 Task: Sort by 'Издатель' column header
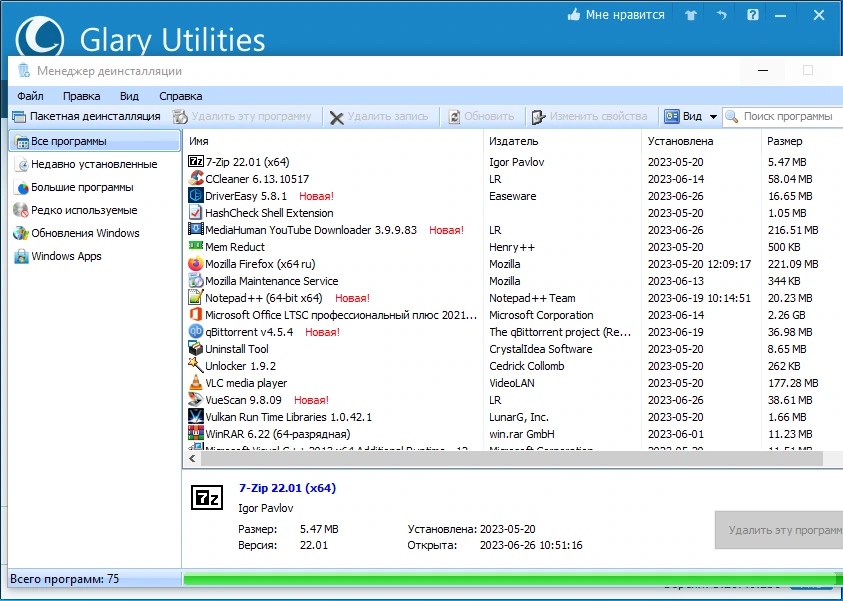(x=562, y=141)
